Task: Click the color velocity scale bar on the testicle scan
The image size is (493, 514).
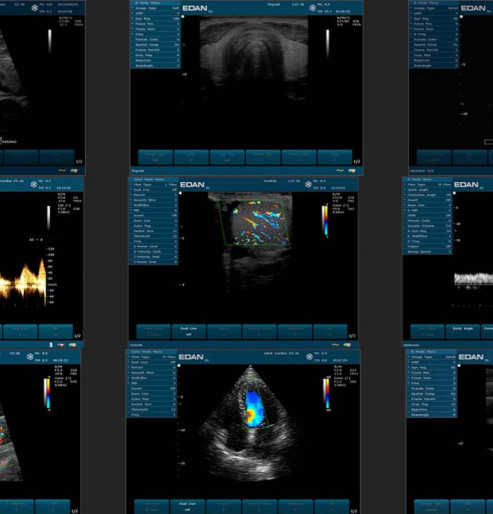Action: [326, 221]
